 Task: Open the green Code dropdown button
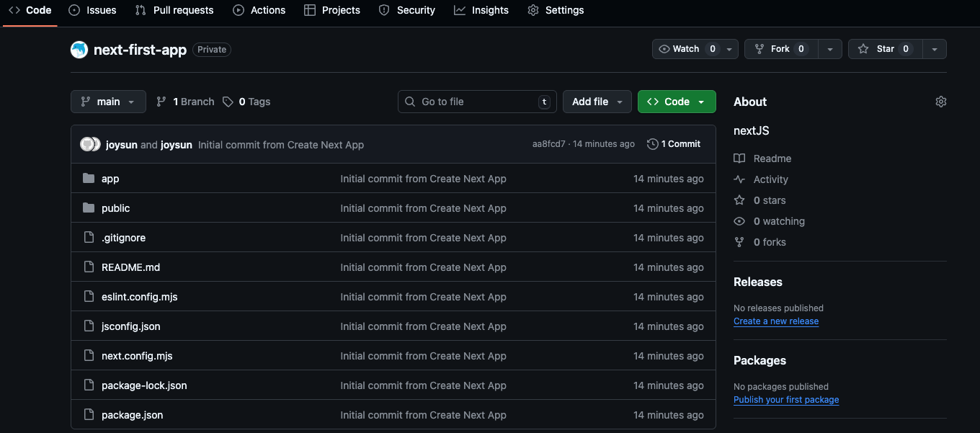(677, 102)
